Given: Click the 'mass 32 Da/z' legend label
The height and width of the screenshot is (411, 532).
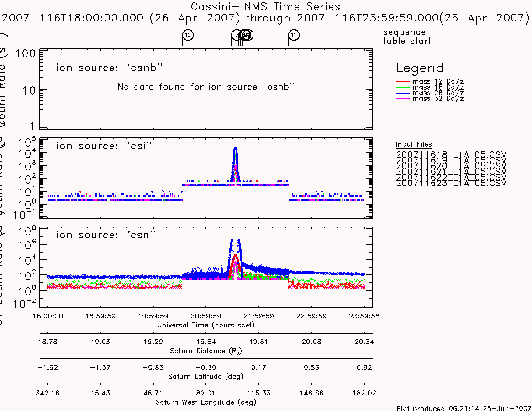Looking at the screenshot, I should tap(437, 99).
